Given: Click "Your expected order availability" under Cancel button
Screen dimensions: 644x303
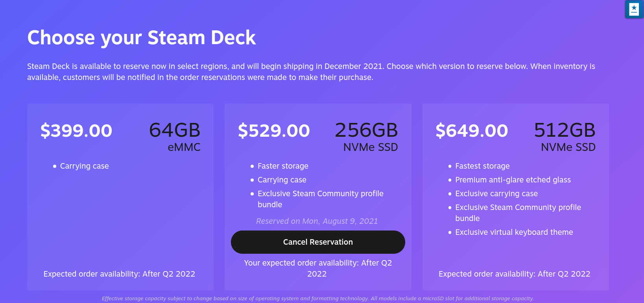Looking at the screenshot, I should pos(317,268).
